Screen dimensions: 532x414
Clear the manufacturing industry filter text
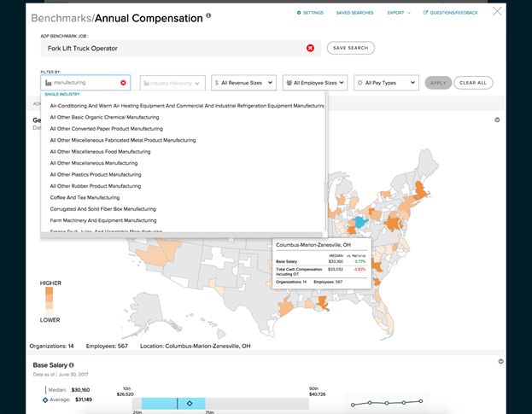pyautogui.click(x=123, y=83)
